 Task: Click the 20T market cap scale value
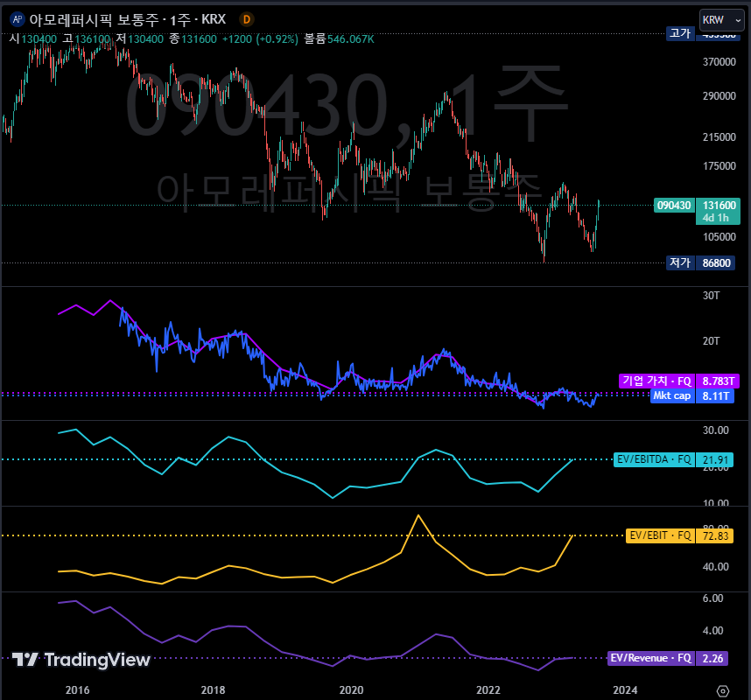pos(711,341)
